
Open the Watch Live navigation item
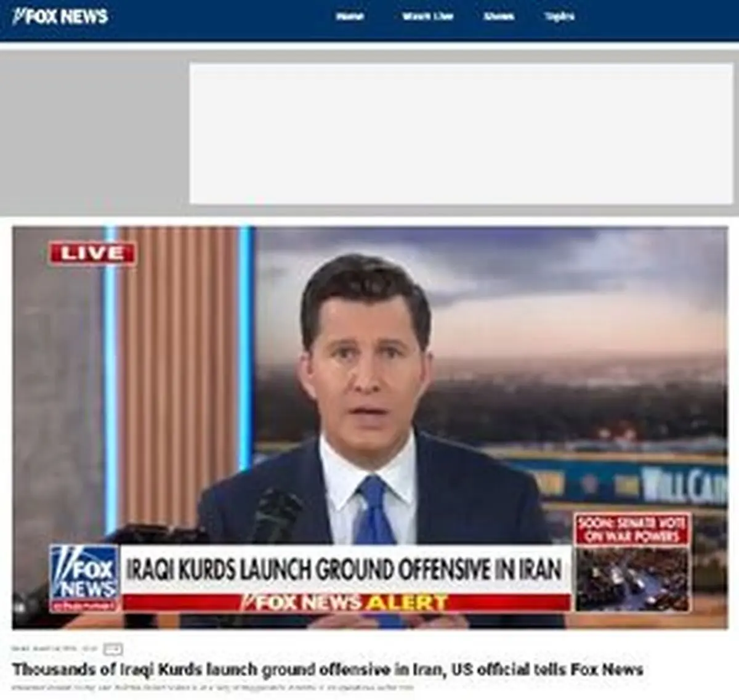[427, 17]
